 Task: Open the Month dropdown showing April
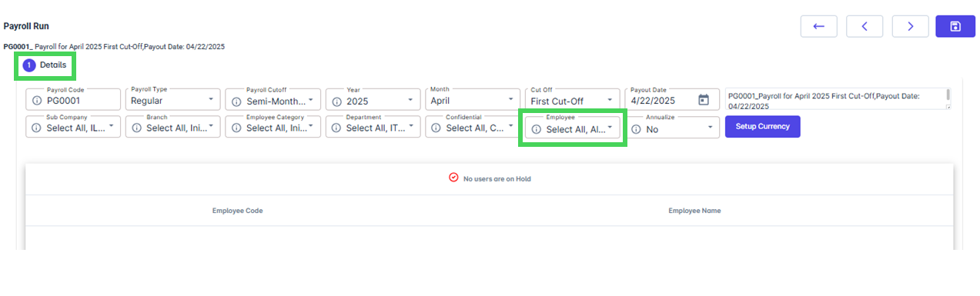[x=473, y=99]
